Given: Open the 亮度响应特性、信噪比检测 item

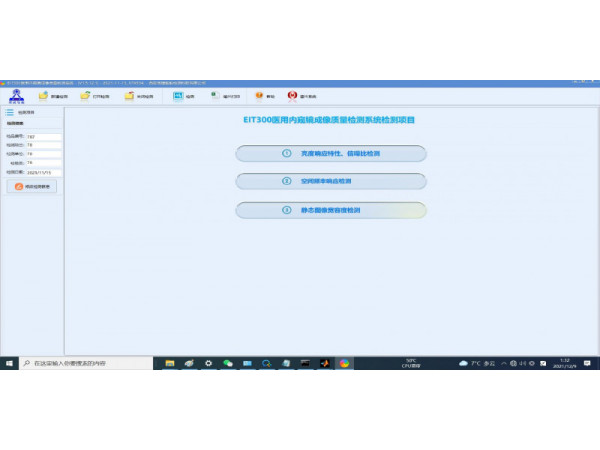Looking at the screenshot, I should 331,154.
